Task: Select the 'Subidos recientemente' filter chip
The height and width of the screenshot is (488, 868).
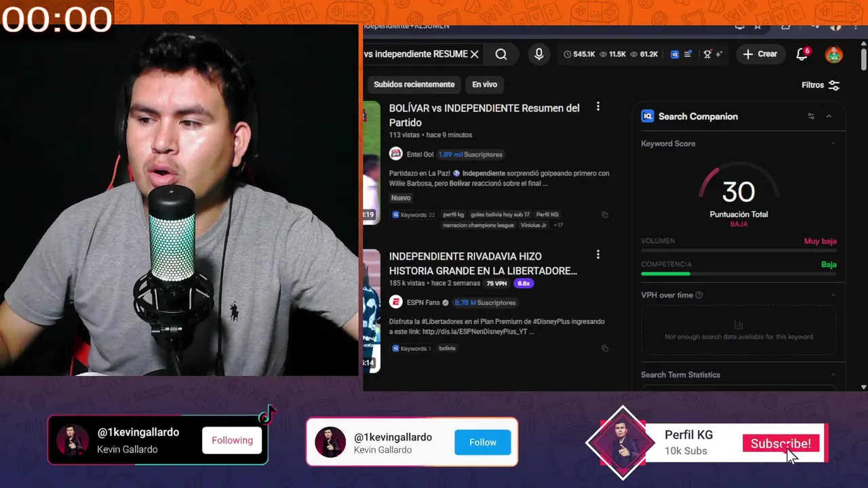Action: (x=414, y=85)
